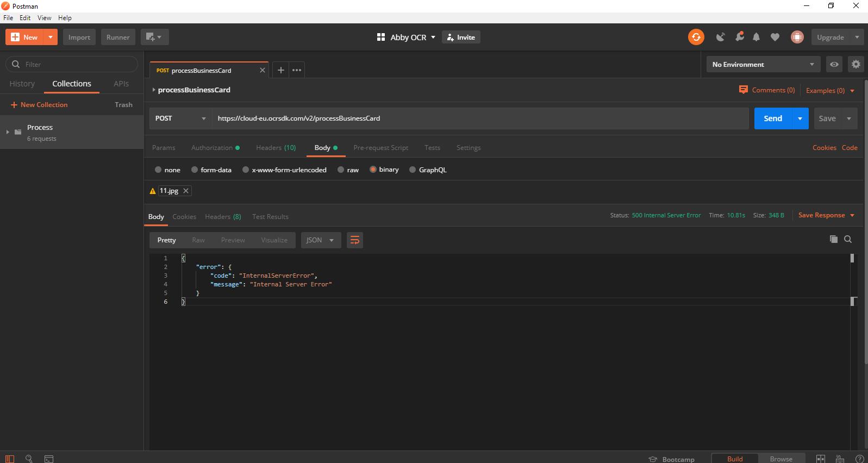Open the find and replace icon
This screenshot has height=463, width=868.
[x=29, y=459]
